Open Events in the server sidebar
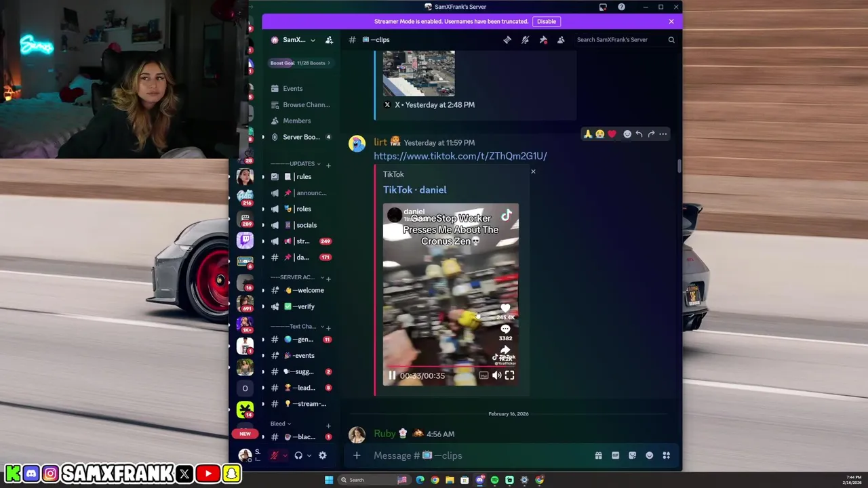Viewport: 868px width, 488px height. pos(300,89)
